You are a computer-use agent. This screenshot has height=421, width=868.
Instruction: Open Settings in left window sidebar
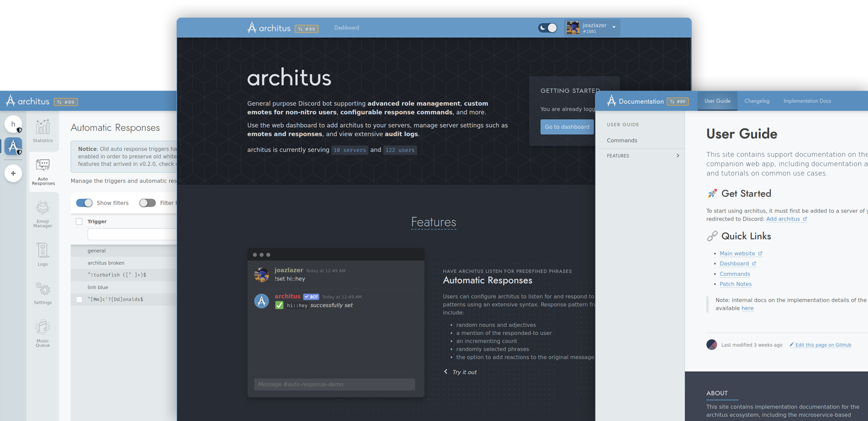[42, 293]
